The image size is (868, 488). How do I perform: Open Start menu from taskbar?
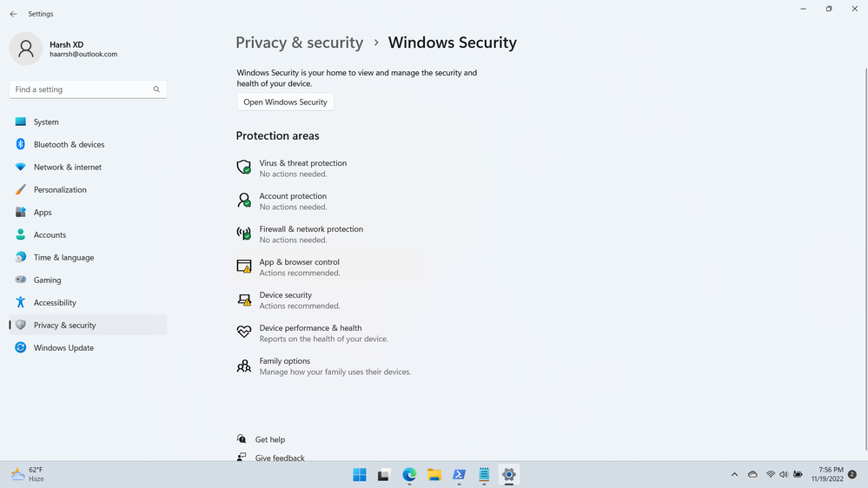[x=360, y=475]
